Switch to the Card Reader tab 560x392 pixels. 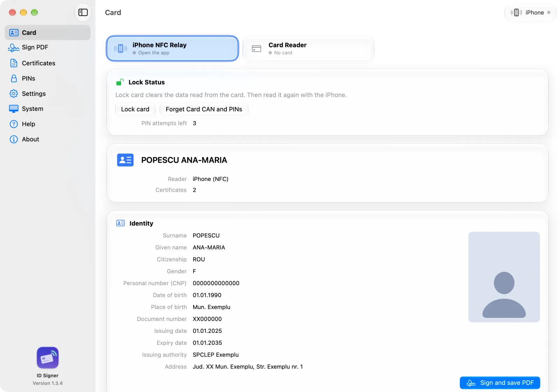[x=308, y=48]
